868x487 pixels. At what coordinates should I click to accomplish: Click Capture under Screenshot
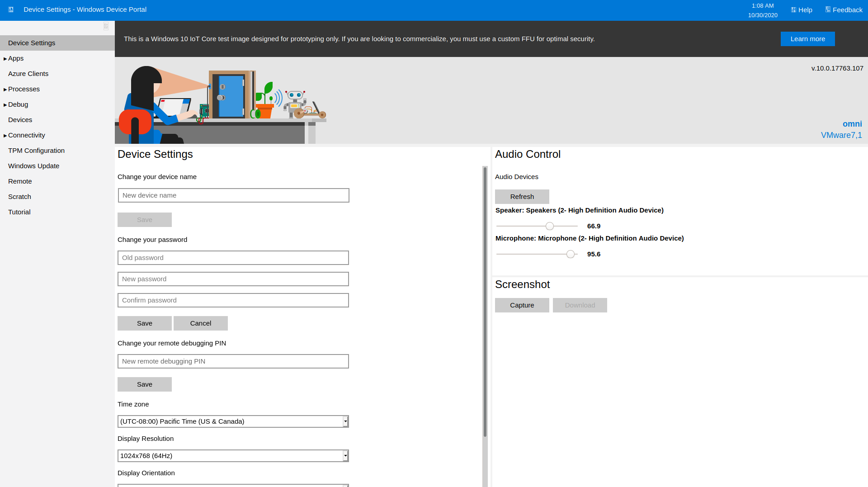[x=522, y=305]
